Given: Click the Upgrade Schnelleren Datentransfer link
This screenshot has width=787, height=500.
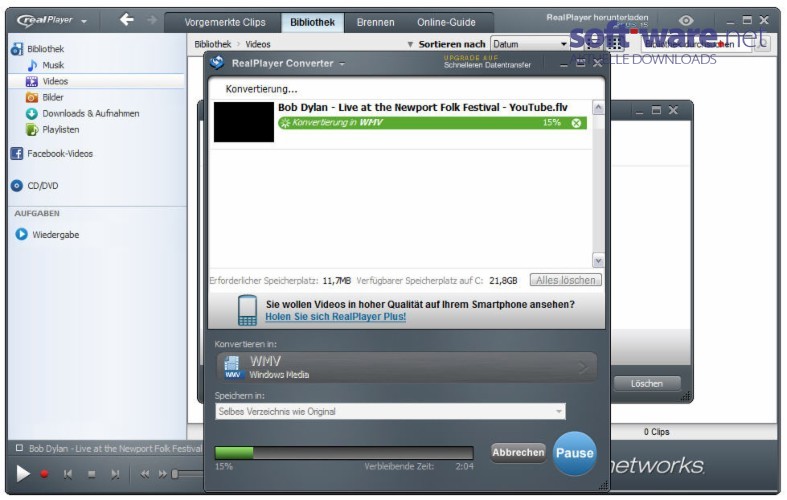Looking at the screenshot, I should pyautogui.click(x=487, y=61).
